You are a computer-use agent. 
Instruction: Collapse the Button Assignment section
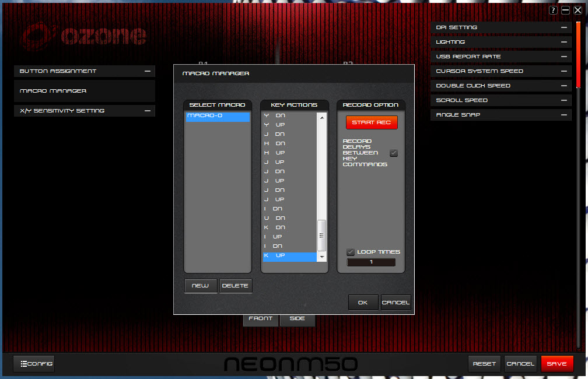[148, 71]
